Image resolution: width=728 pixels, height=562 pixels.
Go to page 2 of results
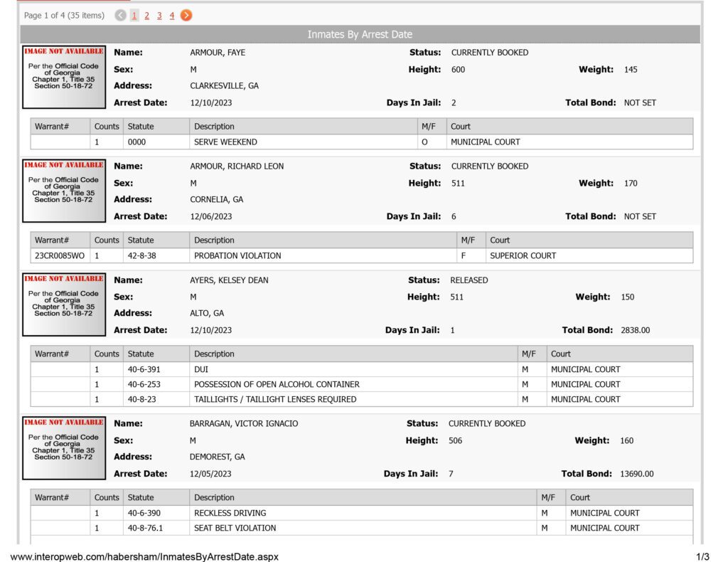(146, 16)
